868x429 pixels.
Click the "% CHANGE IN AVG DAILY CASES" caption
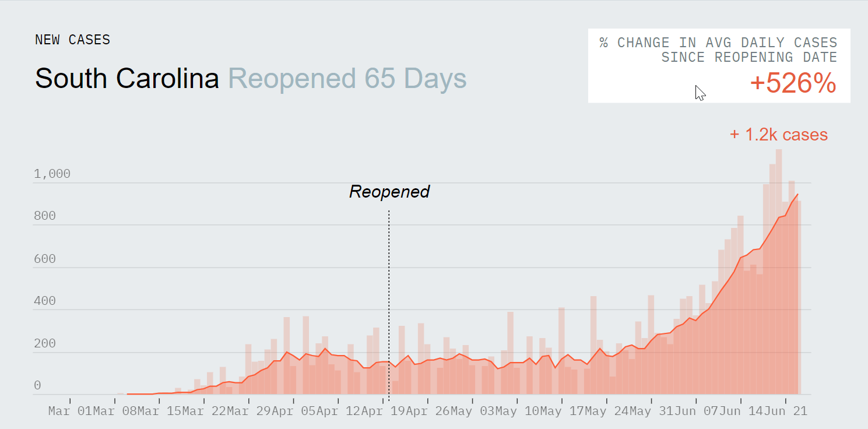coord(718,43)
